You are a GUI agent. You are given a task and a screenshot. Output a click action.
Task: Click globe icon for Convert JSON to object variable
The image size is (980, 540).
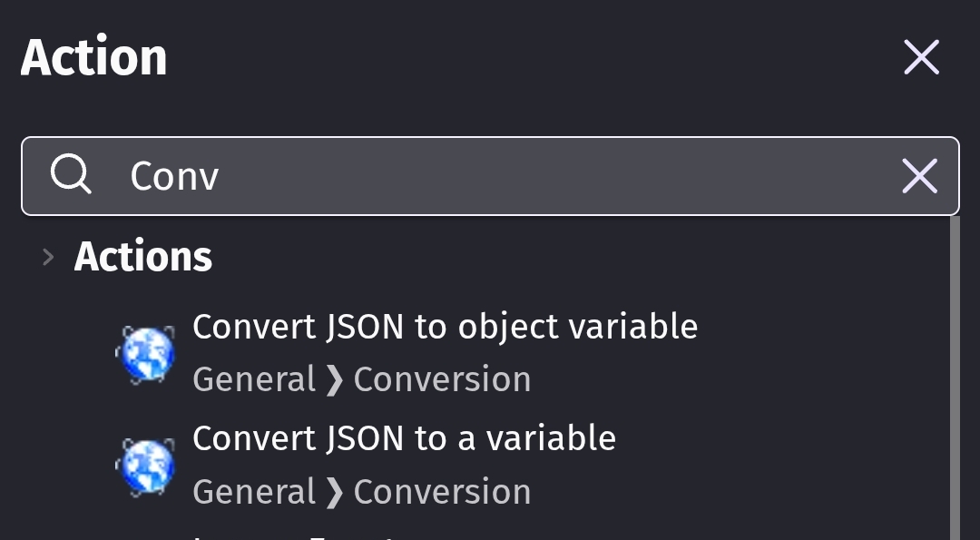click(x=146, y=354)
